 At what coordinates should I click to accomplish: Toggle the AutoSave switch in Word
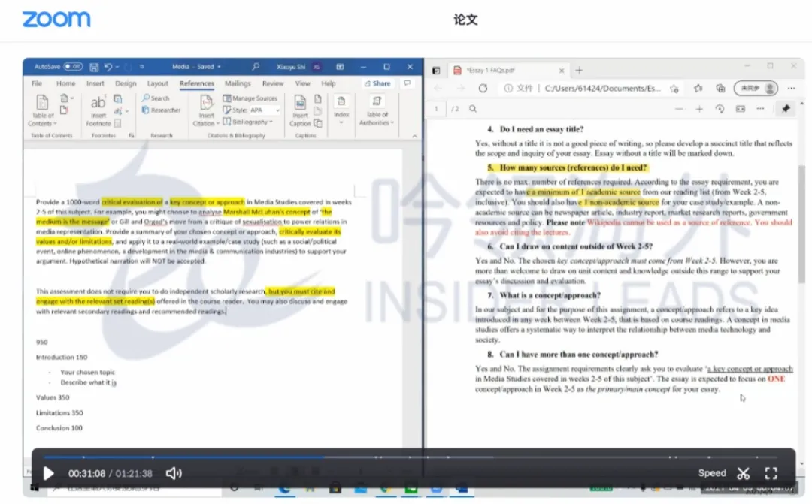click(73, 67)
